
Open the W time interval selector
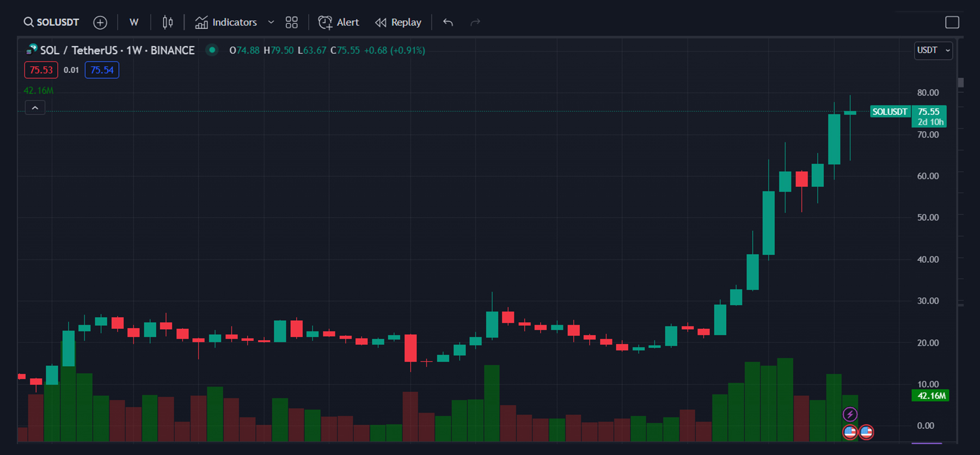(134, 22)
